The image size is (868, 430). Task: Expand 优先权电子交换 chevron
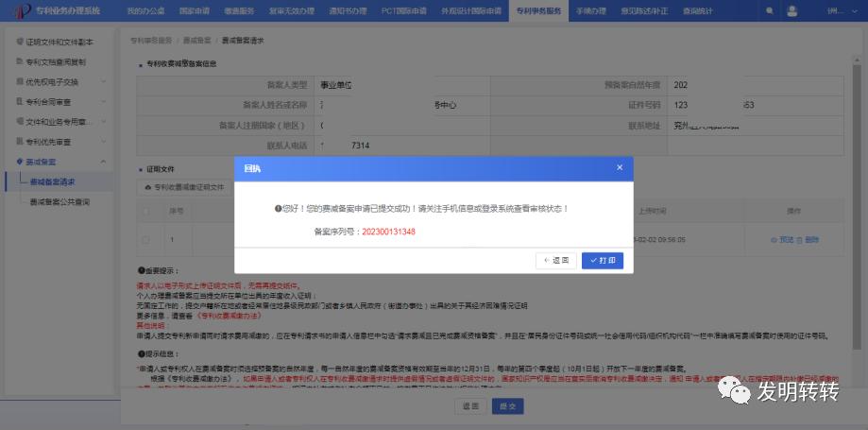(x=104, y=81)
